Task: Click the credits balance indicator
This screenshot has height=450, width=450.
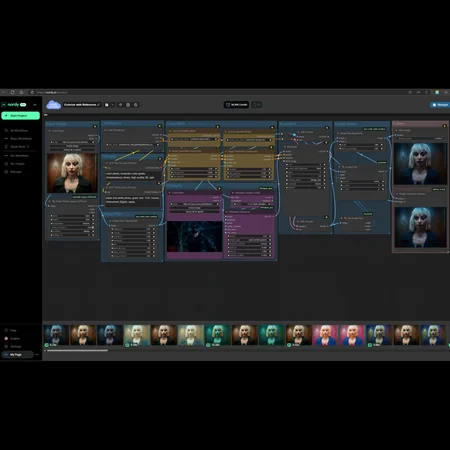Action: coord(236,105)
